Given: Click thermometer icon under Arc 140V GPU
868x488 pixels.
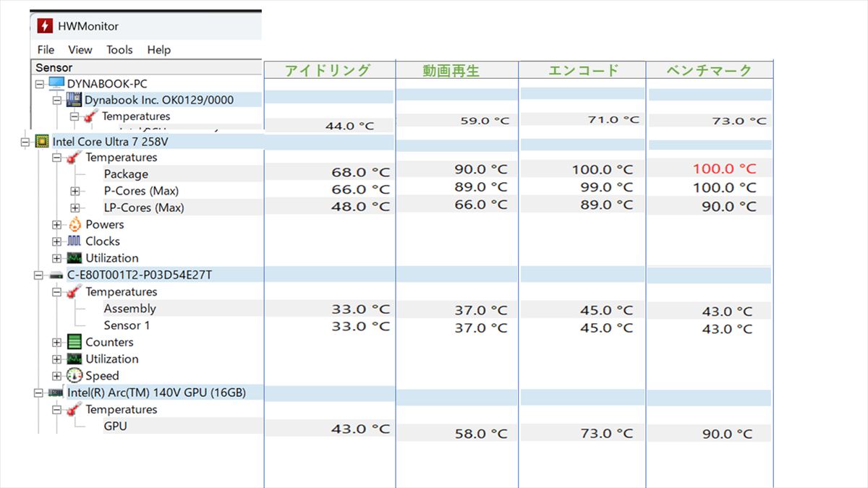Looking at the screenshot, I should pos(74,410).
